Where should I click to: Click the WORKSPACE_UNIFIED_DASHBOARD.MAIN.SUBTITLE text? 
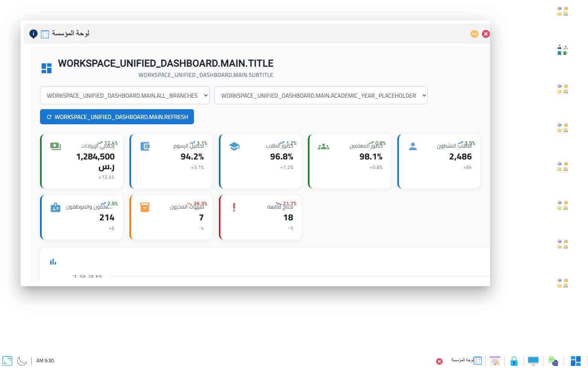[x=206, y=75]
